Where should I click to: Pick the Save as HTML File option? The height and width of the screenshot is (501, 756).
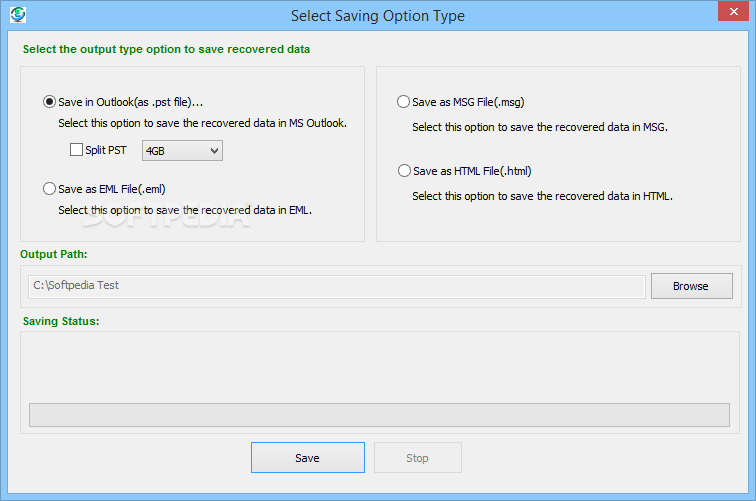point(404,171)
